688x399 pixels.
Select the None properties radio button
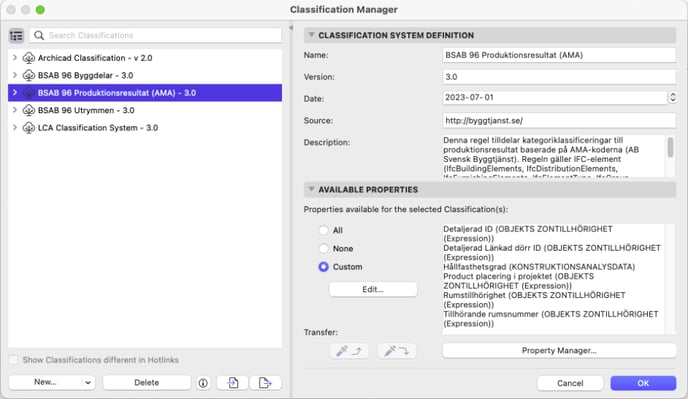pos(323,248)
